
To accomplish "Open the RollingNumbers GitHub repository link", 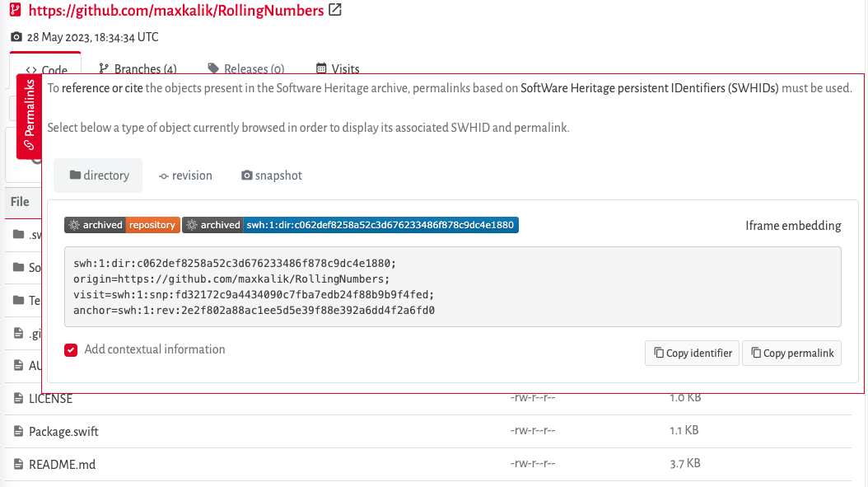I will click(176, 10).
